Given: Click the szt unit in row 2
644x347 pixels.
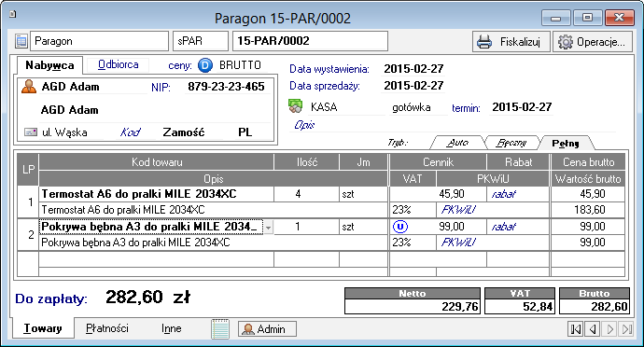Looking at the screenshot, I should (x=347, y=227).
